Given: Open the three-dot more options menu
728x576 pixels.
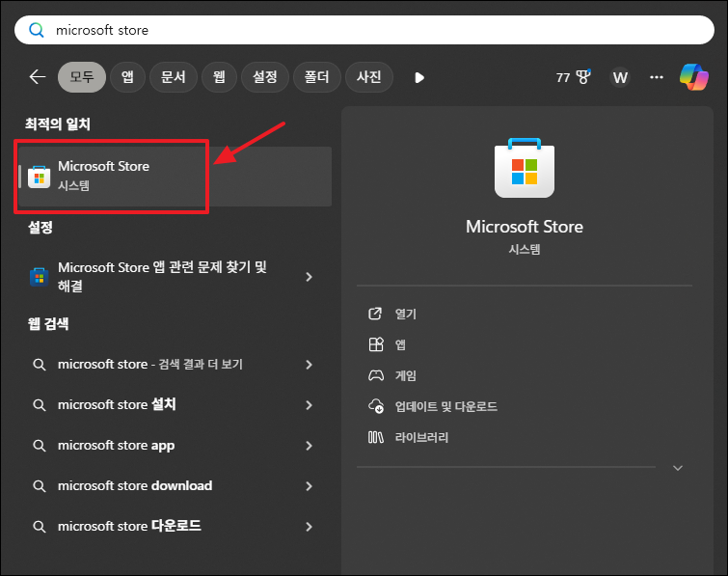Looking at the screenshot, I should tap(656, 77).
